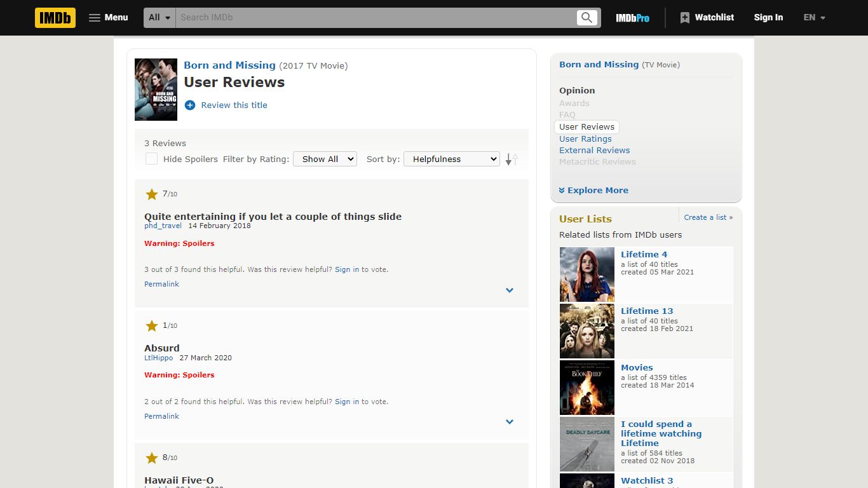Click the Watchlist bookmark plus icon
The width and height of the screenshot is (868, 488).
tap(684, 18)
